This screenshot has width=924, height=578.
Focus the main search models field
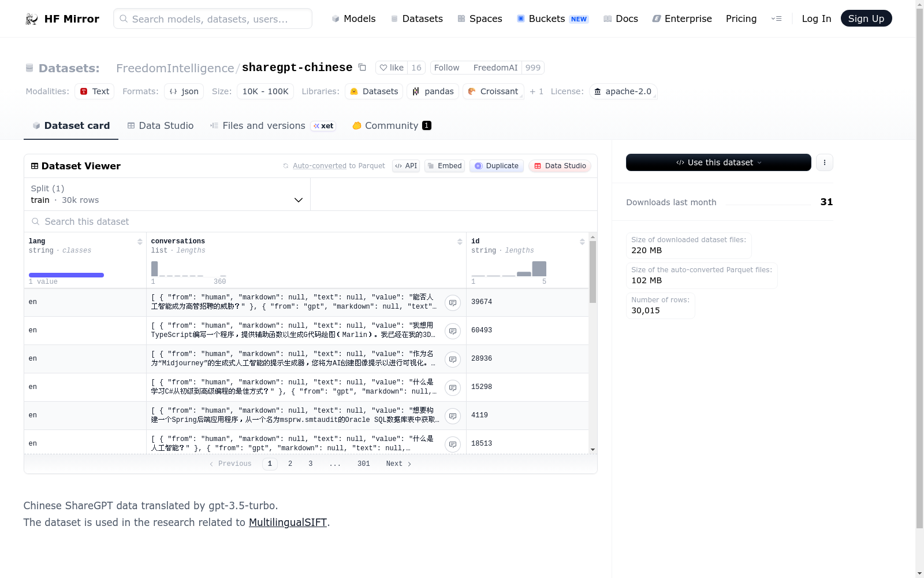coord(213,18)
